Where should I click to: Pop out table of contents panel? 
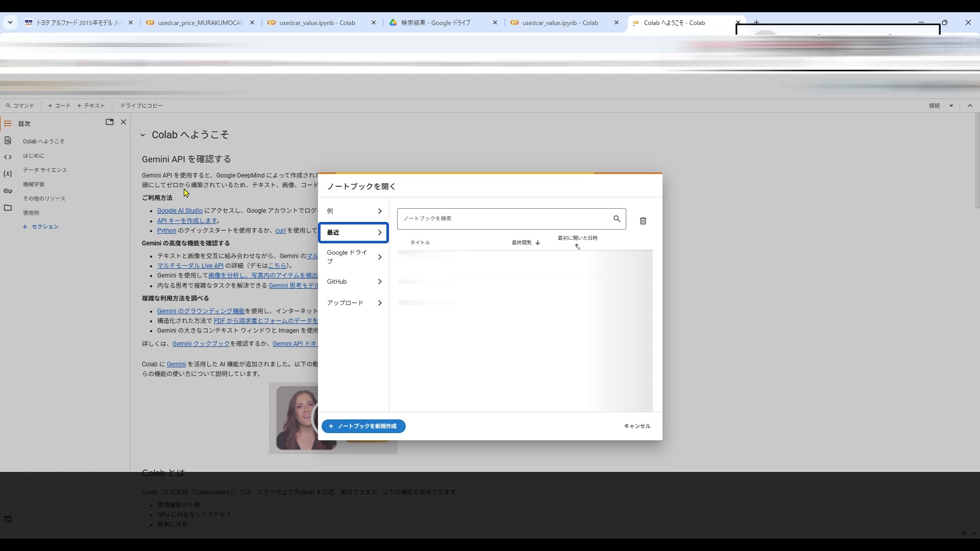(109, 122)
